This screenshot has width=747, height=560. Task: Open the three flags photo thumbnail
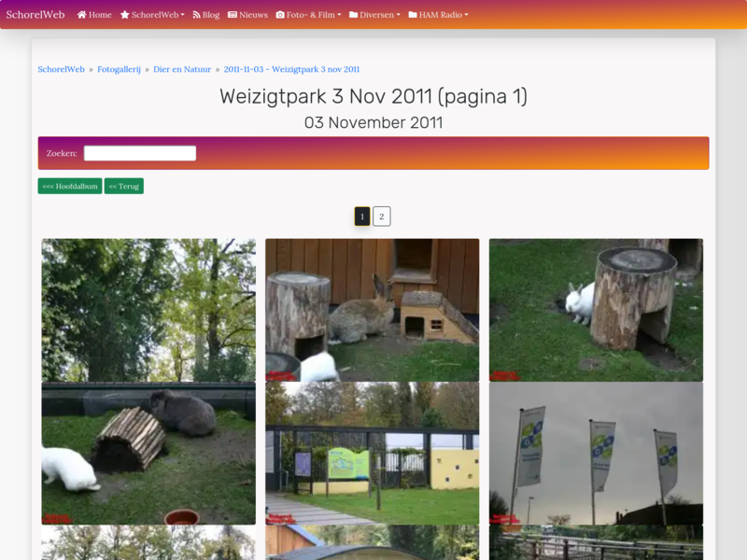tap(596, 454)
